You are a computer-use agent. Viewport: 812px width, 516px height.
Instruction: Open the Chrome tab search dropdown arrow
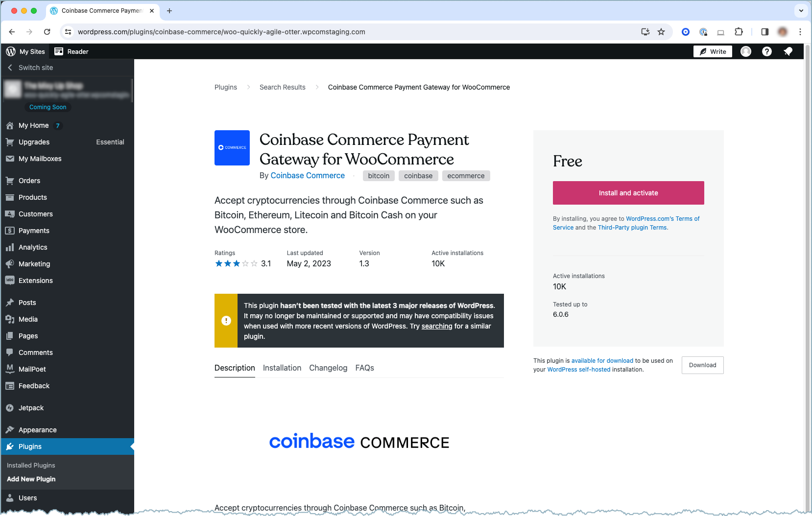pyautogui.click(x=801, y=10)
